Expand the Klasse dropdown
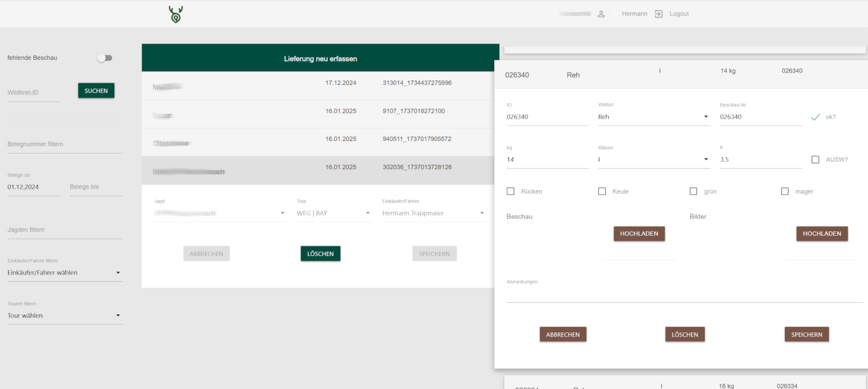This screenshot has height=389, width=868. coord(653,160)
